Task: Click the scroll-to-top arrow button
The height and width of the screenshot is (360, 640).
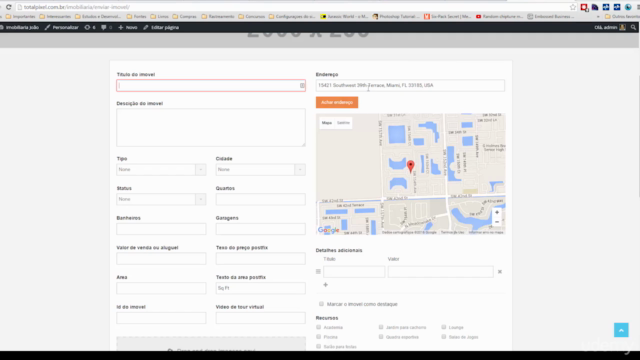Action: pyautogui.click(x=621, y=330)
